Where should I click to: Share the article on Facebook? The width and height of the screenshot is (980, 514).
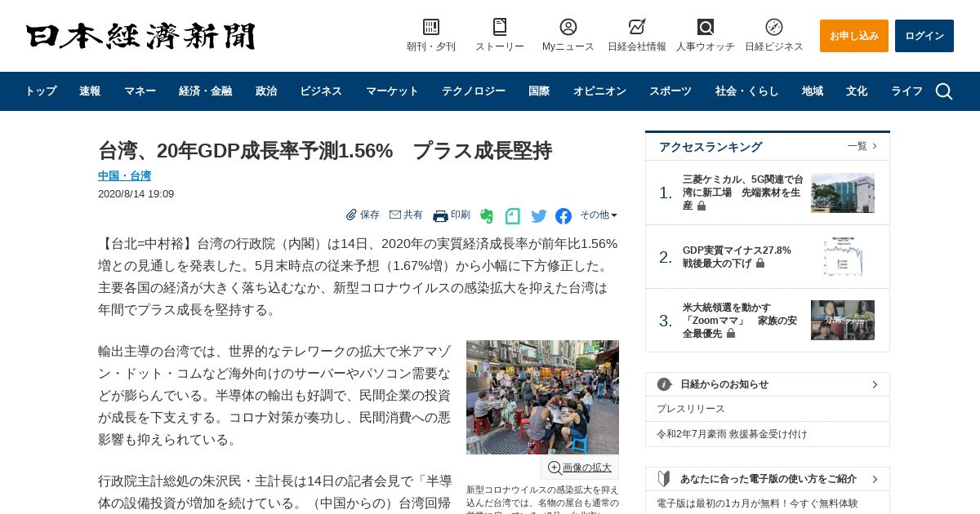point(563,216)
